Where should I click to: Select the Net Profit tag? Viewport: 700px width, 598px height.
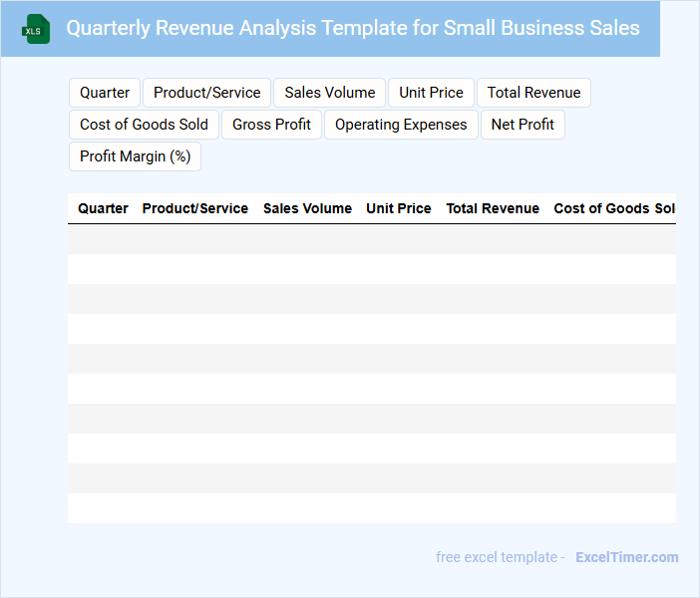[523, 125]
